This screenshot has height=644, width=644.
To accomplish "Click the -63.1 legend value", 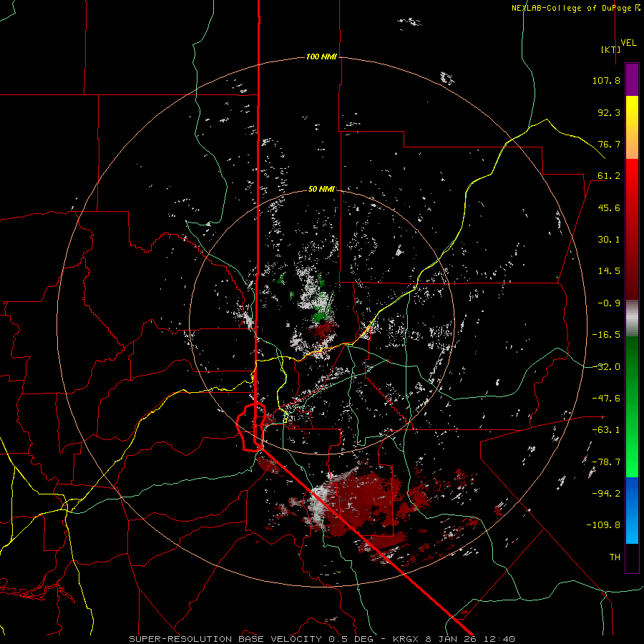I will (x=606, y=430).
